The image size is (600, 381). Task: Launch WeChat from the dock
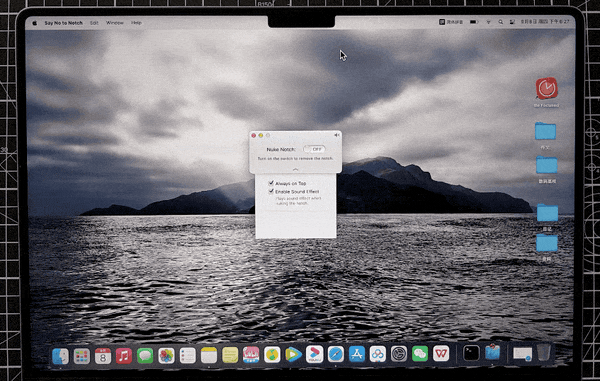pyautogui.click(x=420, y=353)
